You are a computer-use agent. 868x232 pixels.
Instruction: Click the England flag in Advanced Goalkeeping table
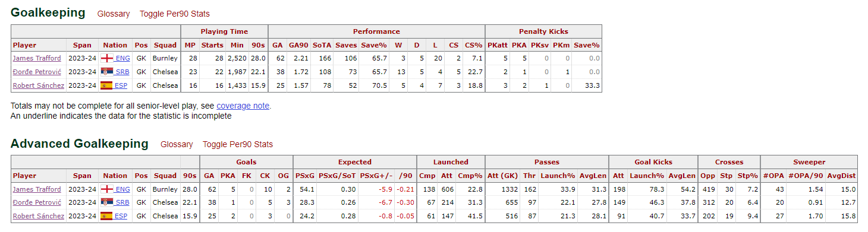tap(107, 189)
